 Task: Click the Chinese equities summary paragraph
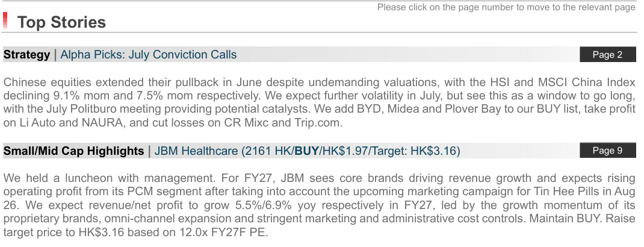pos(319,103)
